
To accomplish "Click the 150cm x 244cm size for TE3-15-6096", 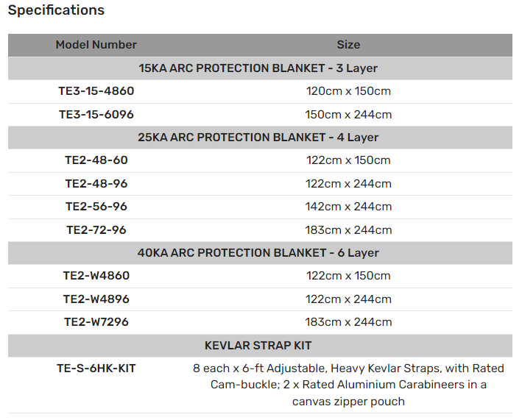I will tap(348, 115).
